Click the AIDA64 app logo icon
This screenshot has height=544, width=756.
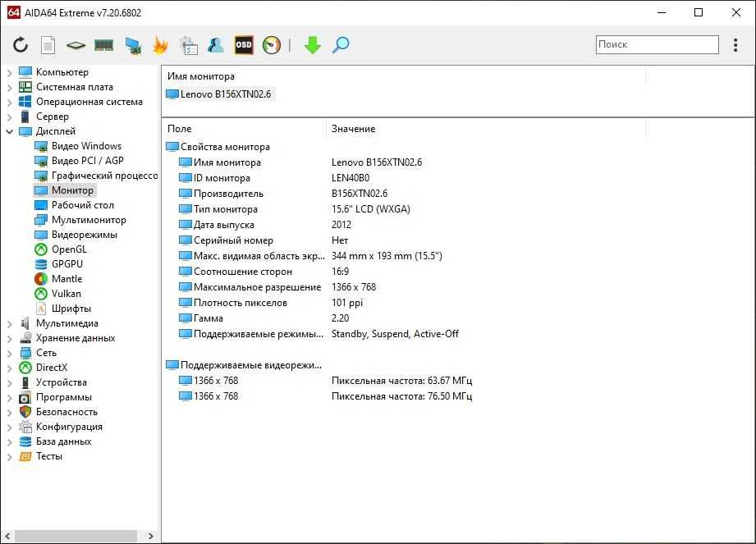click(x=13, y=12)
